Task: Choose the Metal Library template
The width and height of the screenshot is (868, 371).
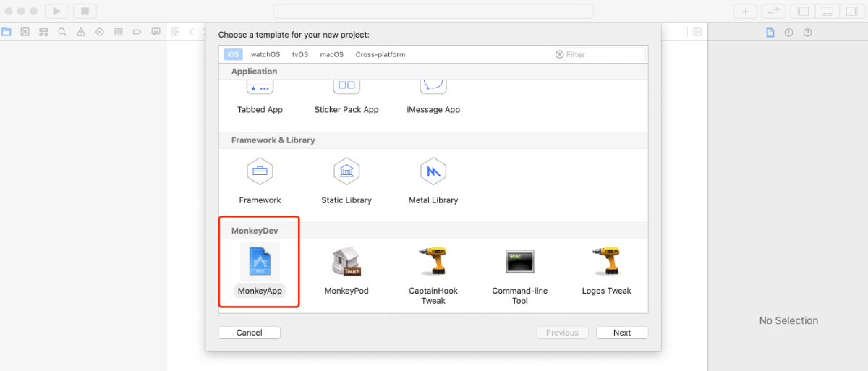Action: pyautogui.click(x=433, y=171)
